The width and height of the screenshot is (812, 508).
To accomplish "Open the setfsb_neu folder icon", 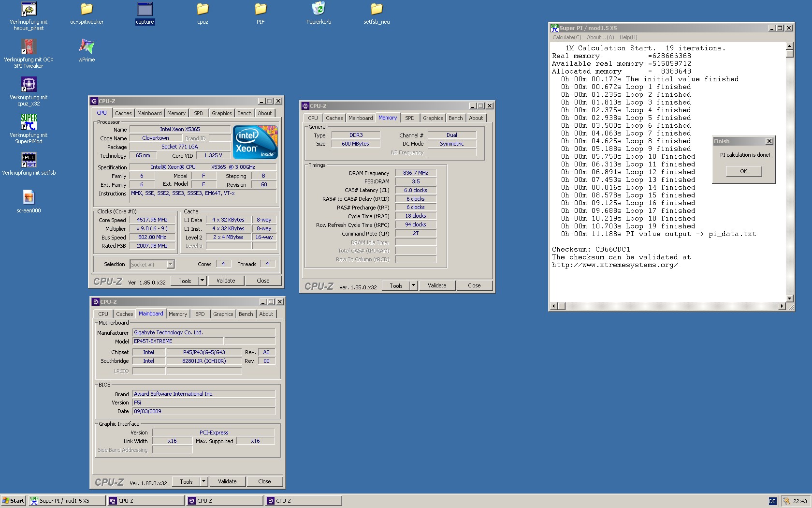I will click(x=377, y=9).
